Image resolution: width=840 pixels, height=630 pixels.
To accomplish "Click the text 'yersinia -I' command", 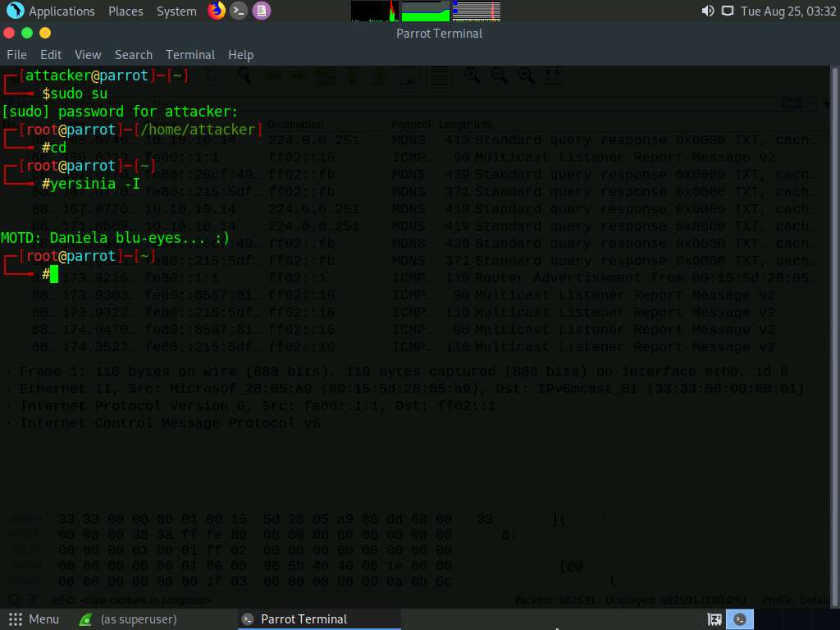I will pyautogui.click(x=95, y=184).
